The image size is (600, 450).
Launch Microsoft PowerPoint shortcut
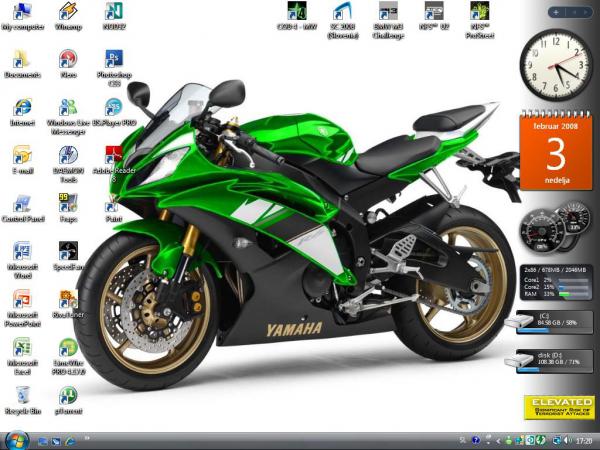(21, 301)
